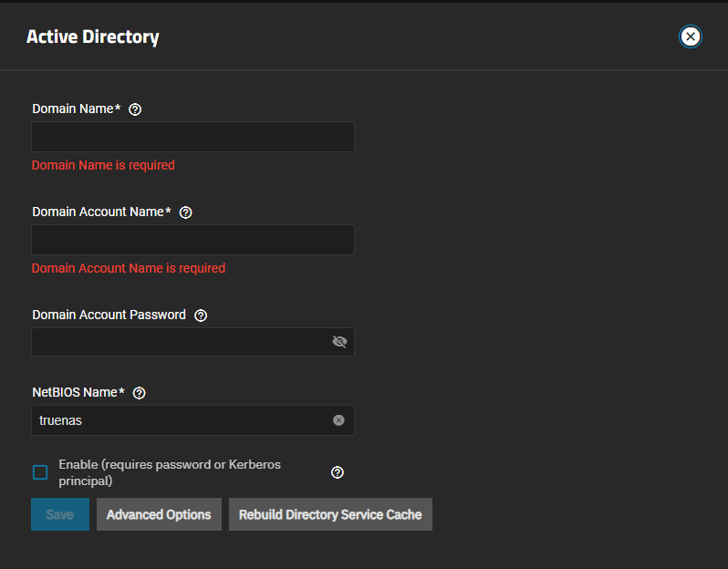Click the Domain Account Password label
This screenshot has width=728, height=569.
point(109,316)
